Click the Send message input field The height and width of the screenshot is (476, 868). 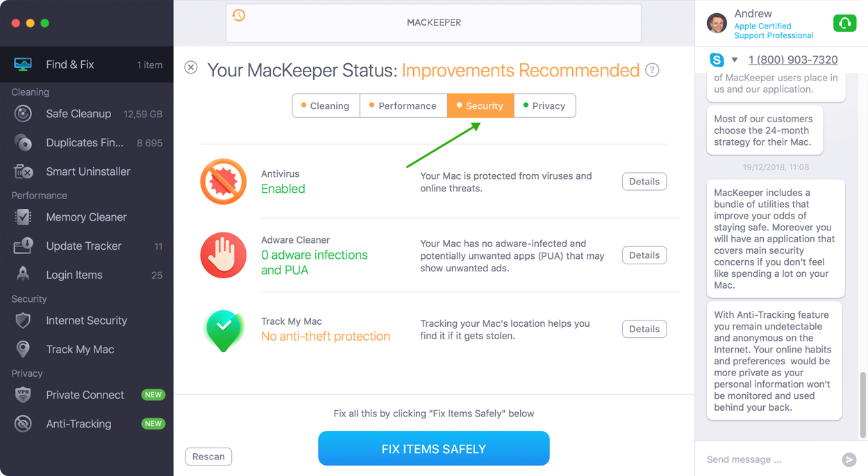point(771,459)
